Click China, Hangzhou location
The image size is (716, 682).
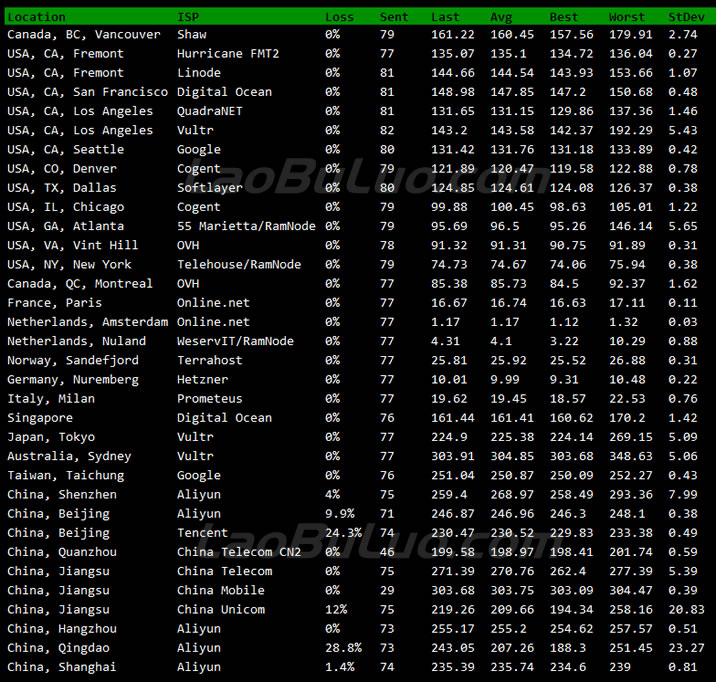[x=62, y=629]
